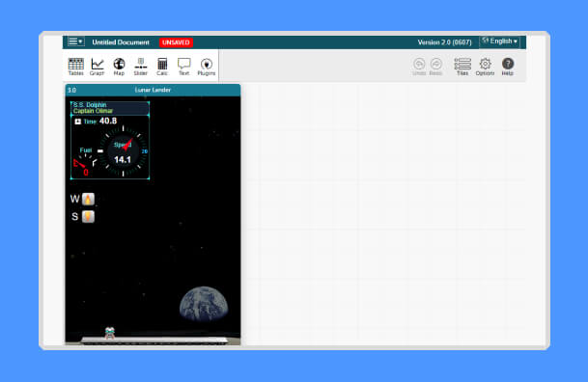The height and width of the screenshot is (382, 588).
Task: Open the hamburger document menu
Action: coord(75,41)
